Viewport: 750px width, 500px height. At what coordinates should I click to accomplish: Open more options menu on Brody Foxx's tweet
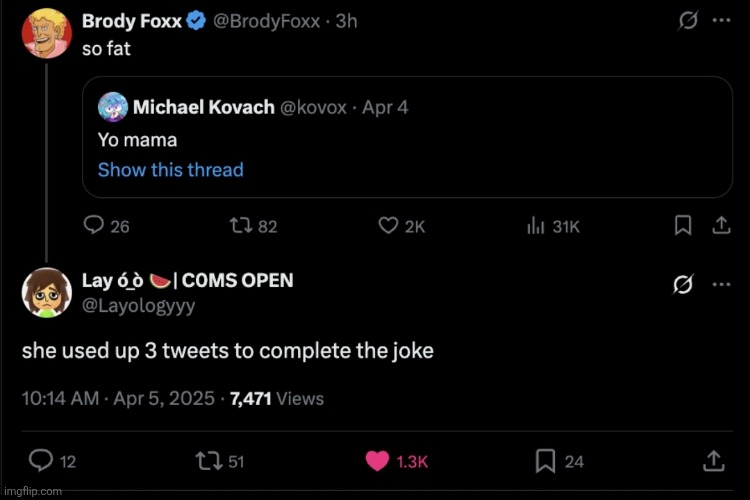[721, 21]
